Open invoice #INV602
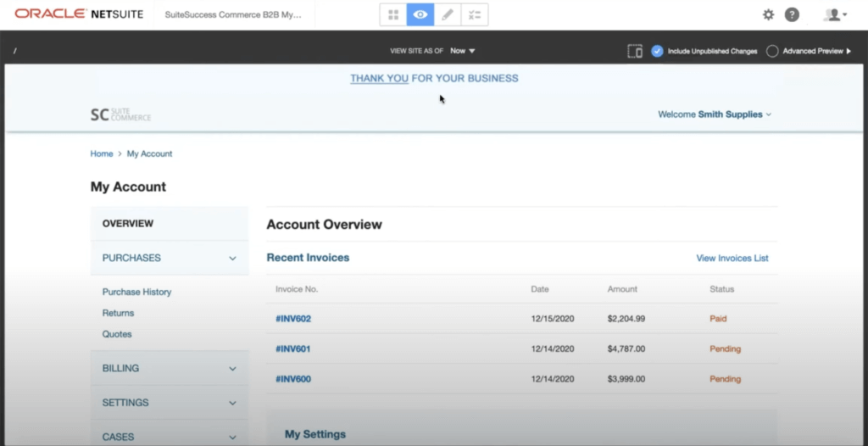The width and height of the screenshot is (868, 446). pyautogui.click(x=293, y=319)
